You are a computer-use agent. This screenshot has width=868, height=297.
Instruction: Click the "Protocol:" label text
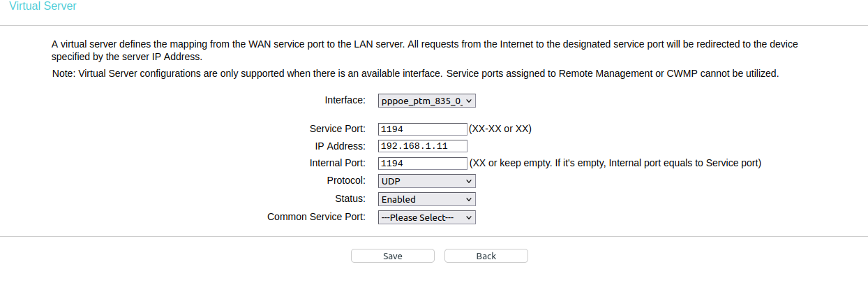pos(345,180)
